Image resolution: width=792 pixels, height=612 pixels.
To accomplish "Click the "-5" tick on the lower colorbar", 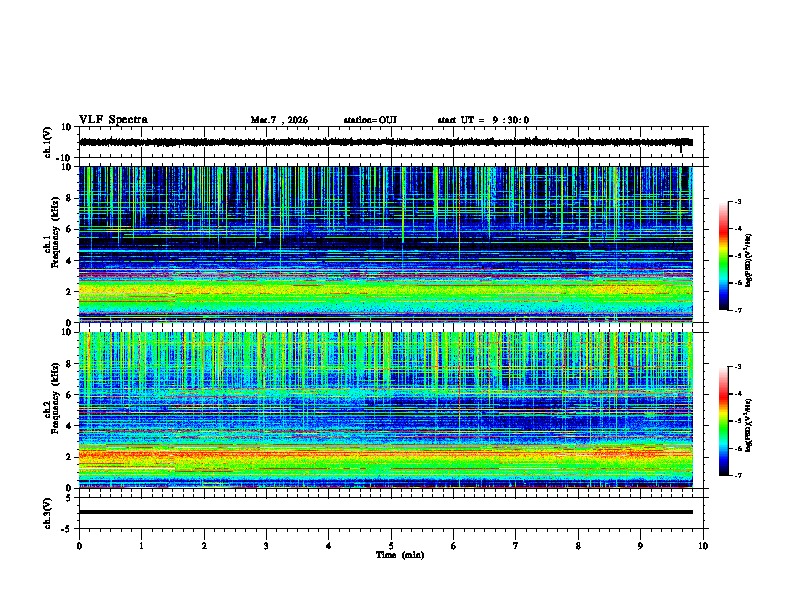I will [738, 421].
